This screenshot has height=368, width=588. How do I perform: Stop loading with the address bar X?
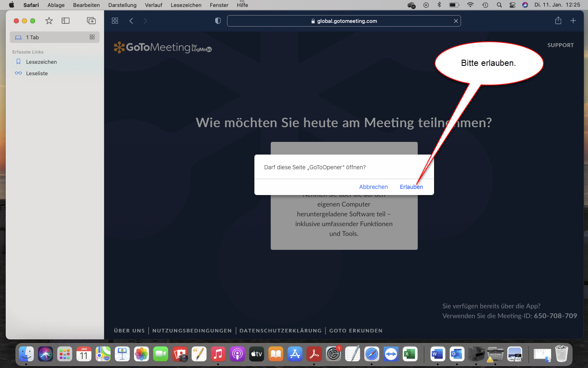456,21
